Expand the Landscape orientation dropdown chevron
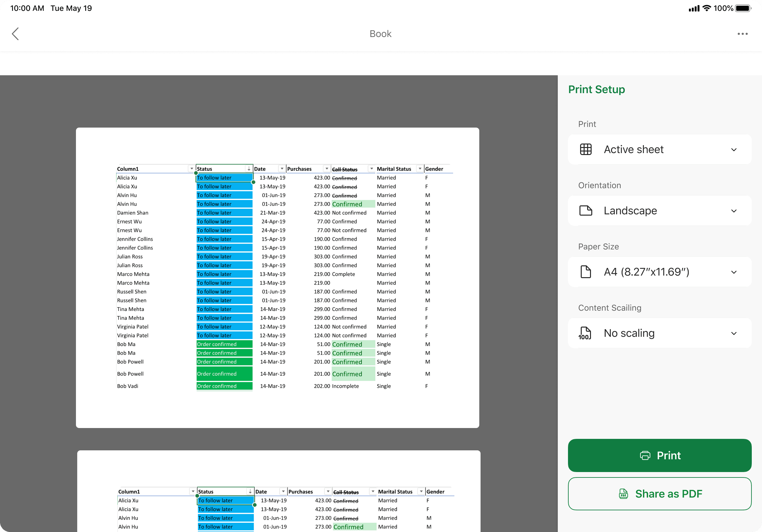The height and width of the screenshot is (532, 762). pos(734,211)
